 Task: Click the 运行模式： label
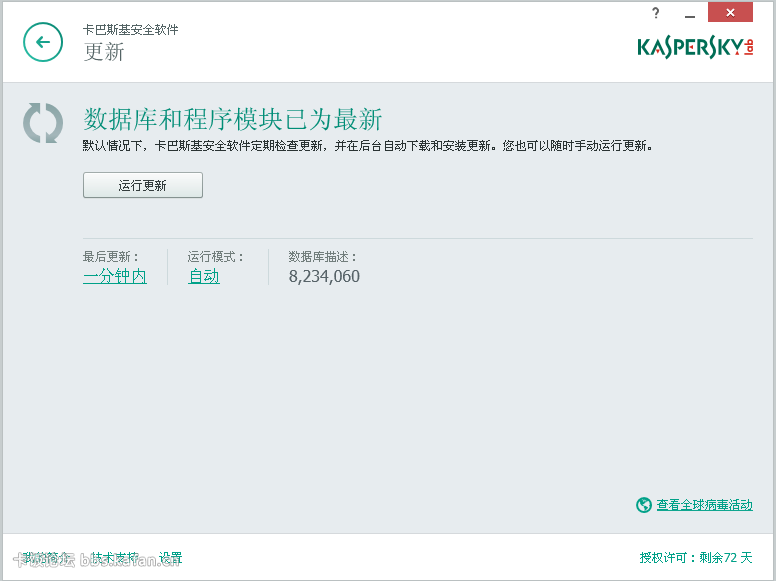click(216, 256)
